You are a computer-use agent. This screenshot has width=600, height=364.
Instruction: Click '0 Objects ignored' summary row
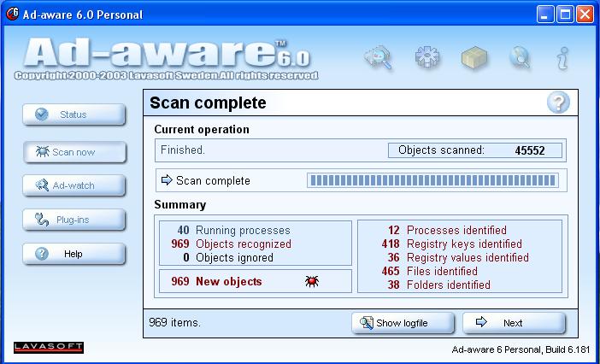[x=228, y=257]
